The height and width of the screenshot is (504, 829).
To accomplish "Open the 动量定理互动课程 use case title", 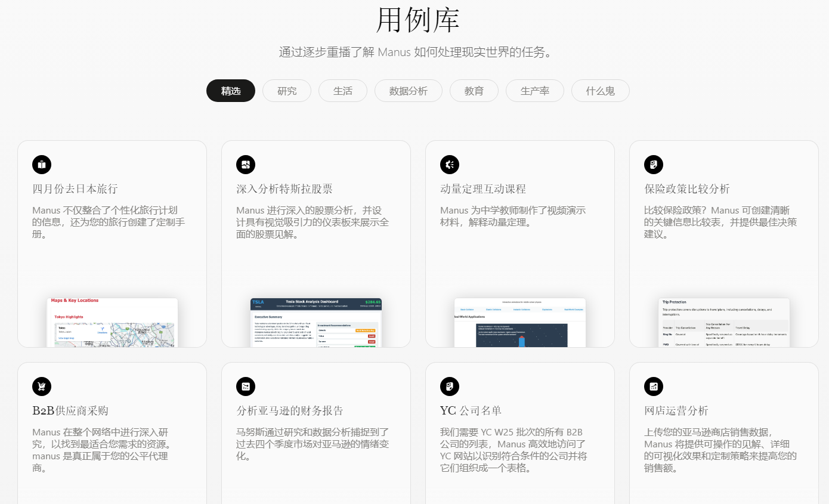I will [483, 189].
